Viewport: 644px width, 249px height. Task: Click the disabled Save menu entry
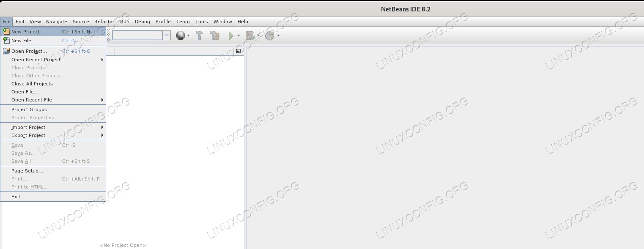pos(53,145)
